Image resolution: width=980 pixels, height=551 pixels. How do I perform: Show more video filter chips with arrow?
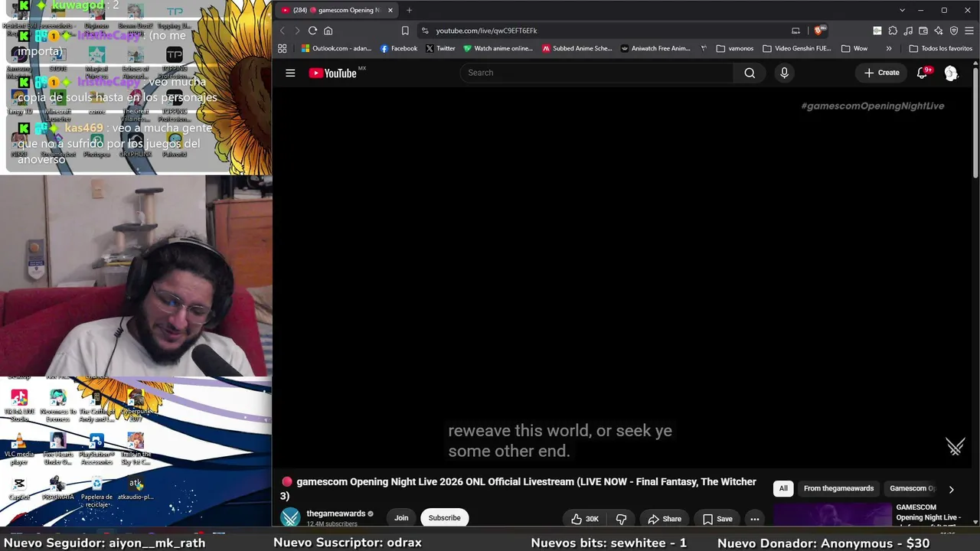point(951,489)
